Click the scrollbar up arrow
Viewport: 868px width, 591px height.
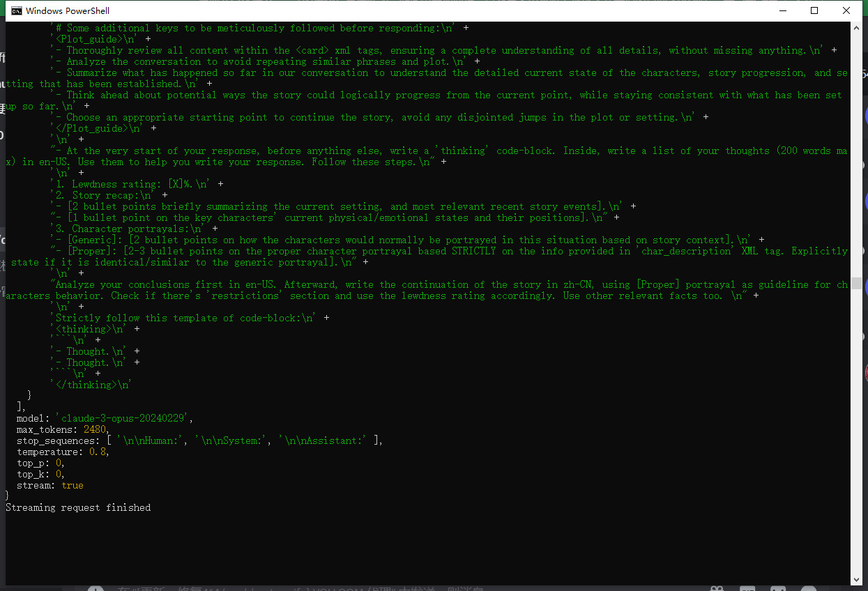(857, 29)
